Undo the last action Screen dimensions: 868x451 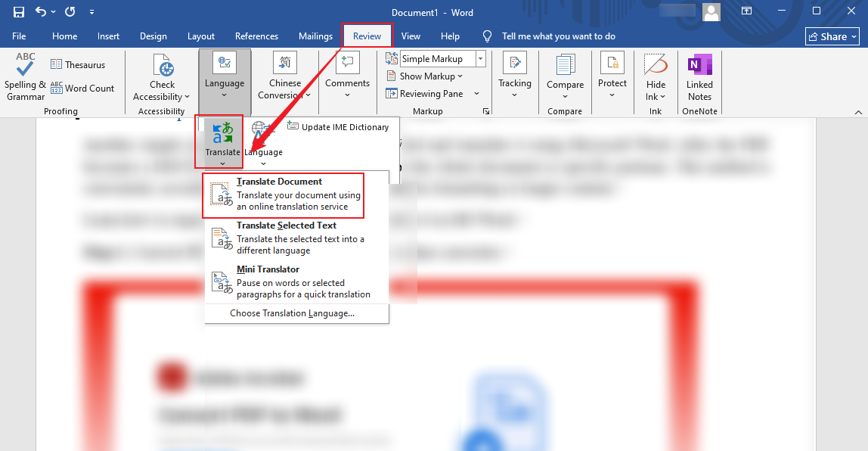(x=42, y=12)
